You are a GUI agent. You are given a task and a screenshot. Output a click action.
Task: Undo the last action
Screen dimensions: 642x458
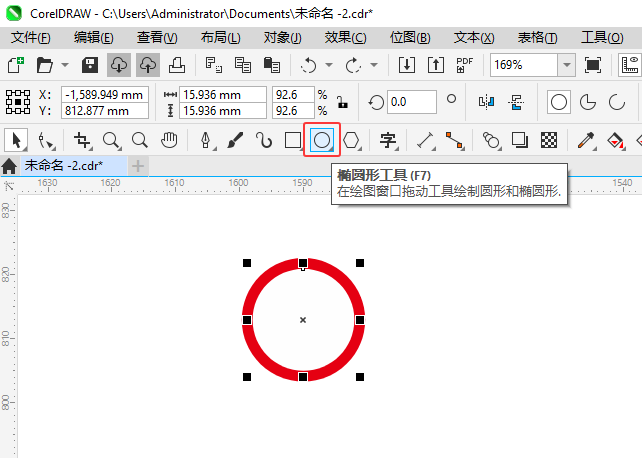(x=308, y=65)
